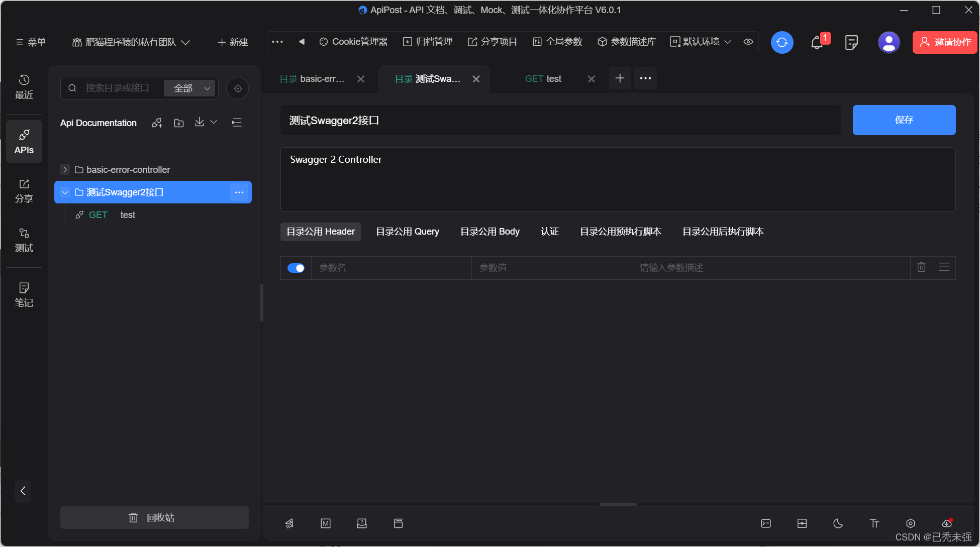Select the 目录公用 Header tab
Image resolution: width=980 pixels, height=547 pixels.
pyautogui.click(x=321, y=232)
